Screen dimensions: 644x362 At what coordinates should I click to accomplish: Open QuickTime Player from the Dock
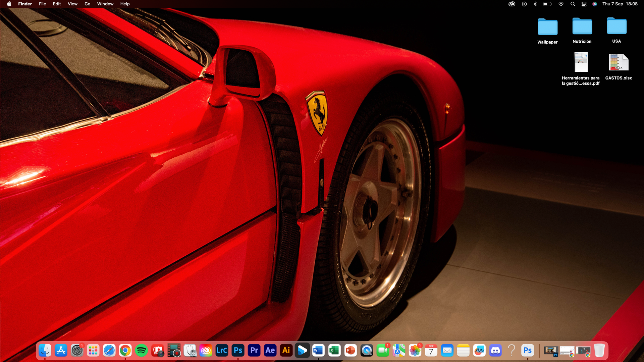point(367,351)
